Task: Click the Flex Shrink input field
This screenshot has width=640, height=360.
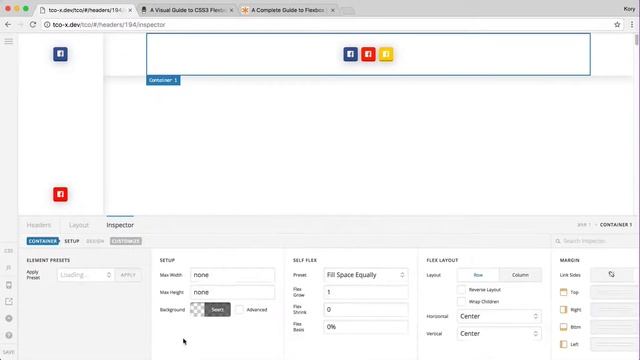Action: tap(366, 309)
